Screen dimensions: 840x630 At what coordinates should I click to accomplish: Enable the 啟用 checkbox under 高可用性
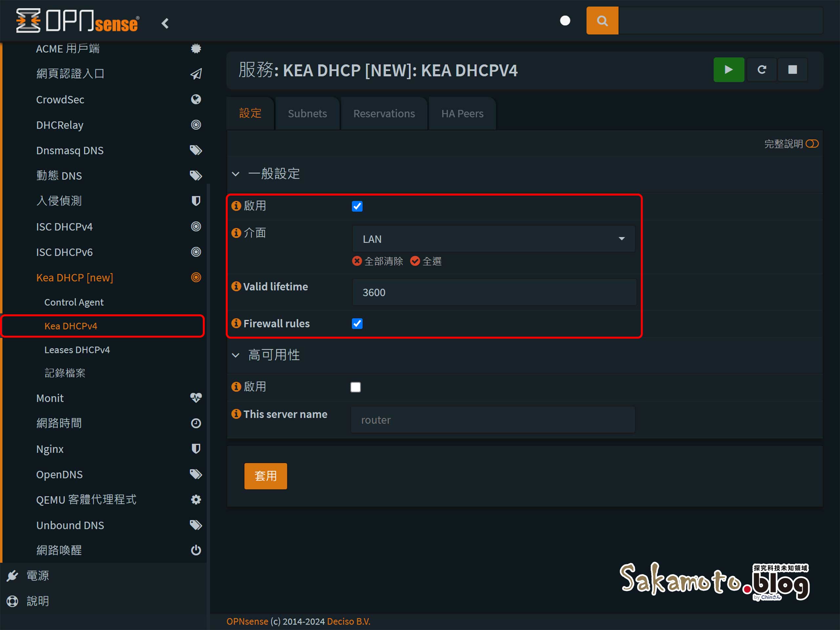355,387
